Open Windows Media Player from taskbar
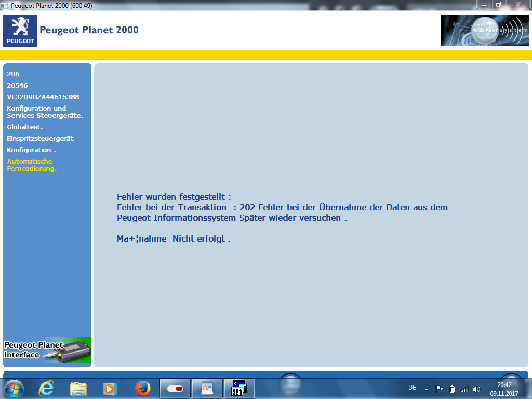The width and height of the screenshot is (532, 399). point(110,388)
